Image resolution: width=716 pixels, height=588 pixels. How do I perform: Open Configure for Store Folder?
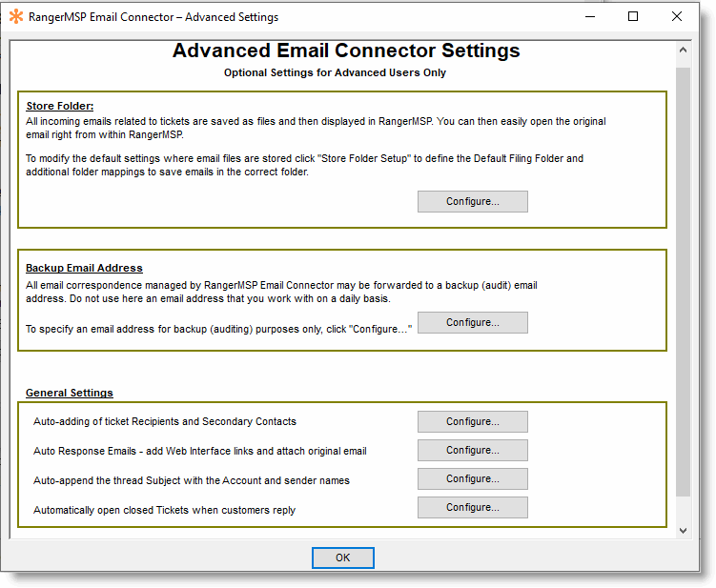pos(472,201)
